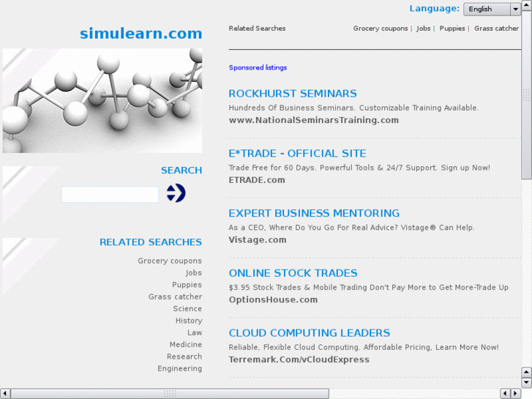Open ROCKHURST SEMINARS sponsored listing
The image size is (532, 399).
293,94
